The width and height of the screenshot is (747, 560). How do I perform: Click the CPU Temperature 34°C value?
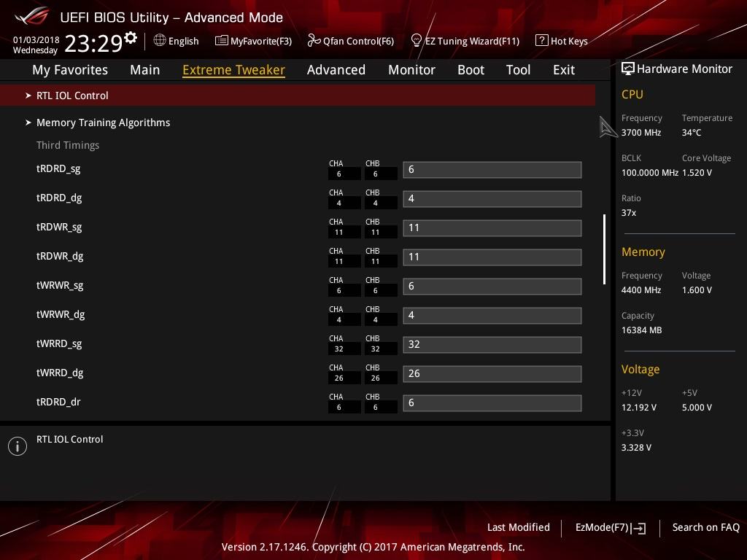tap(692, 133)
